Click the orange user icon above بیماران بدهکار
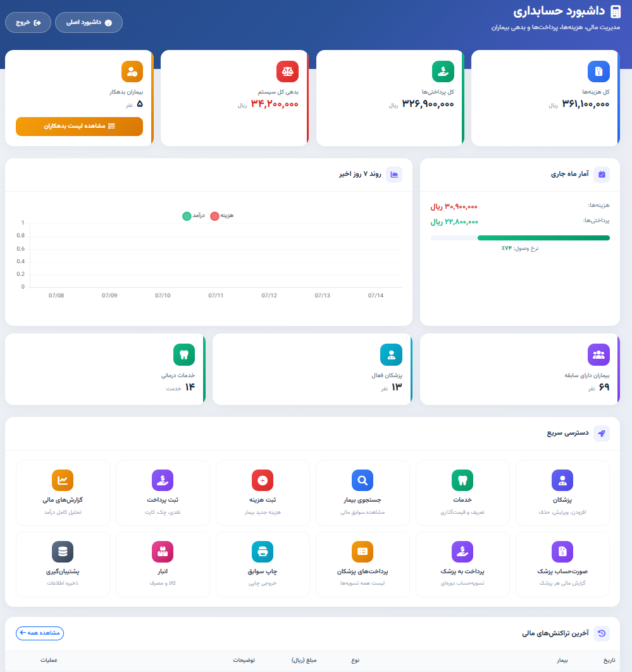Viewport: 632px width, 672px height. [132, 72]
